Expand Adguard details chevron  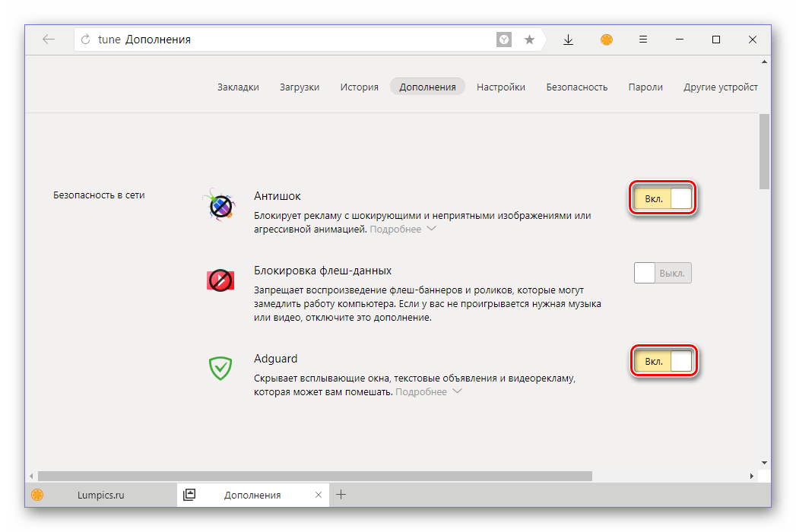(x=457, y=391)
